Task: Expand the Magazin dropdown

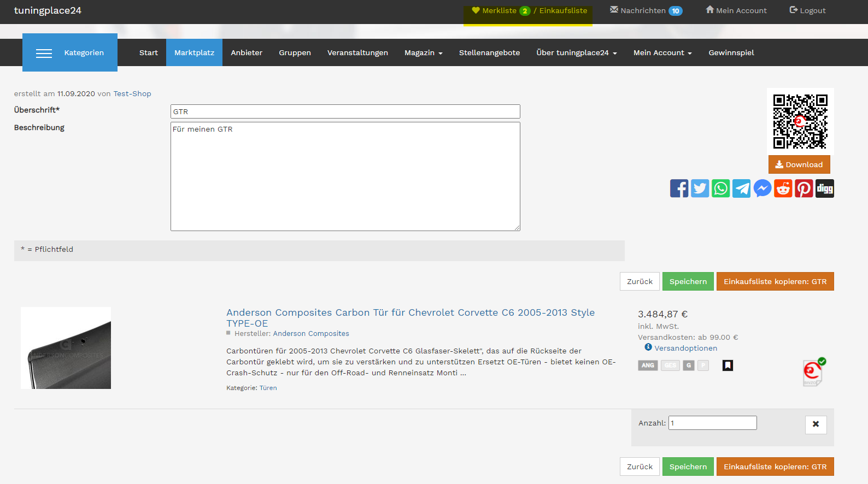Action: coord(424,52)
